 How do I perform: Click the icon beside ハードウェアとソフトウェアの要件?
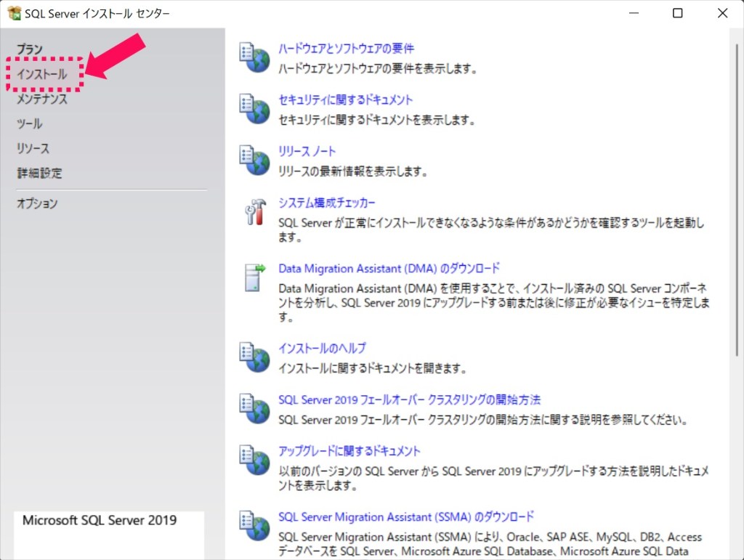point(254,57)
